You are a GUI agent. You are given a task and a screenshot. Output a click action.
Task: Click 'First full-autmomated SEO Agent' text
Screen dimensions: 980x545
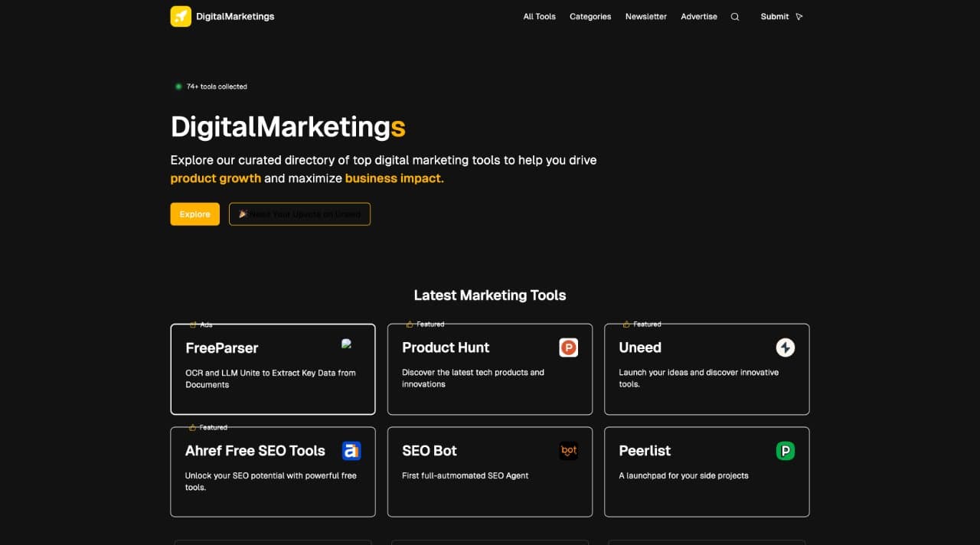point(465,475)
